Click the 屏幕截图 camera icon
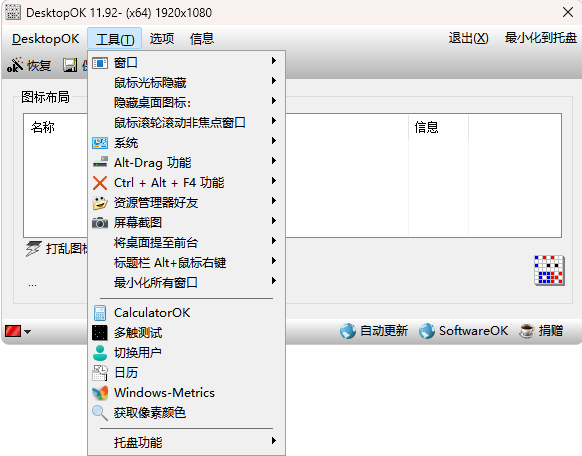Image resolution: width=582 pixels, height=456 pixels. pos(100,223)
